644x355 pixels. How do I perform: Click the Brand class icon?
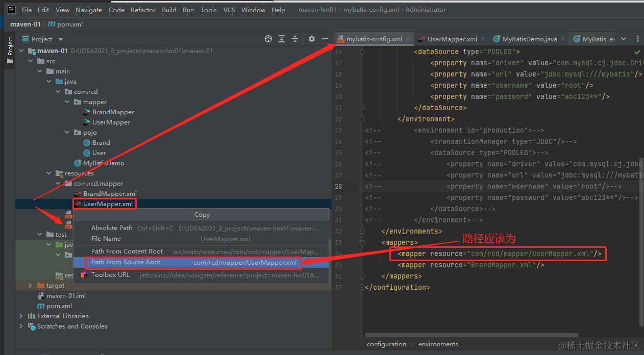pos(87,143)
